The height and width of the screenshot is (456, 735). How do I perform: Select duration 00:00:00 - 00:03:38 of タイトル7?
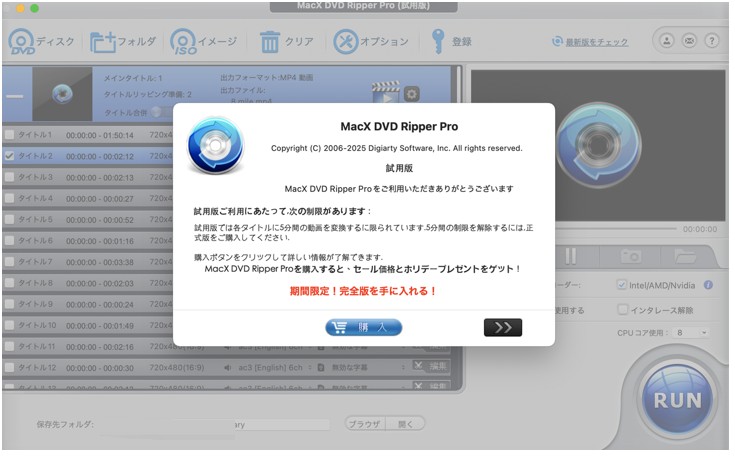pos(100,262)
